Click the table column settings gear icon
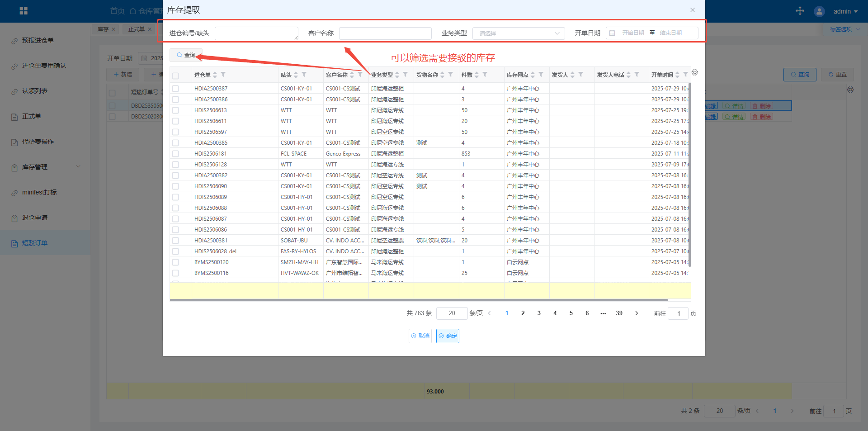Image resolution: width=868 pixels, height=431 pixels. [x=695, y=72]
